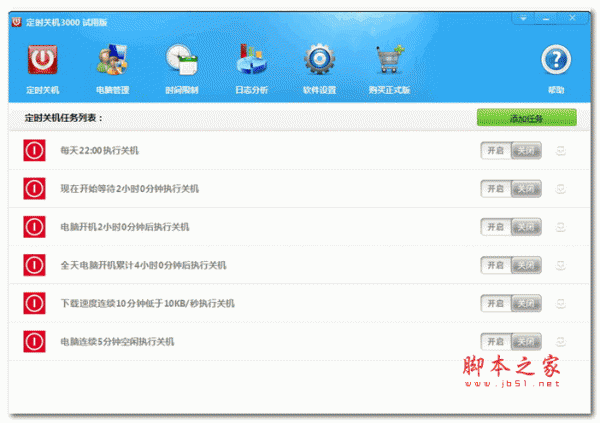Click the 帮助 label text

[x=556, y=90]
